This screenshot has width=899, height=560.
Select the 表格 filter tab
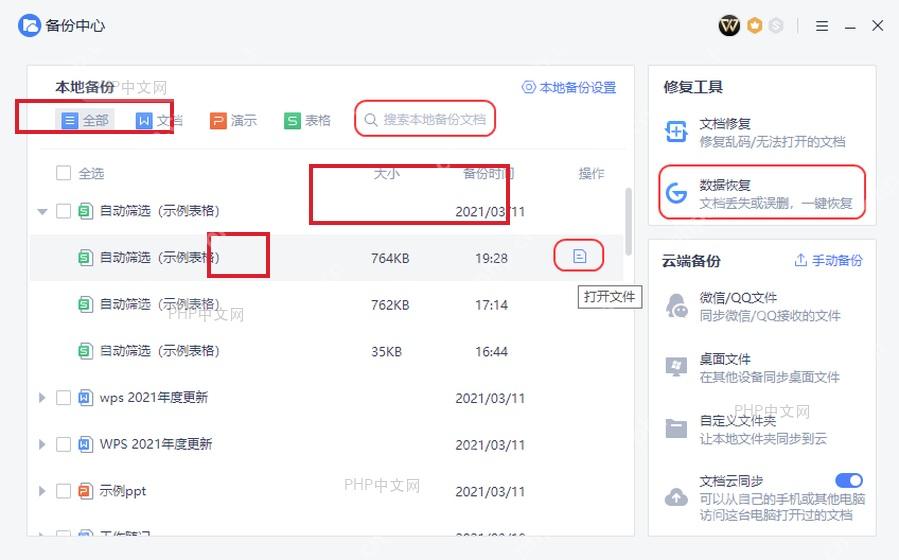(307, 120)
